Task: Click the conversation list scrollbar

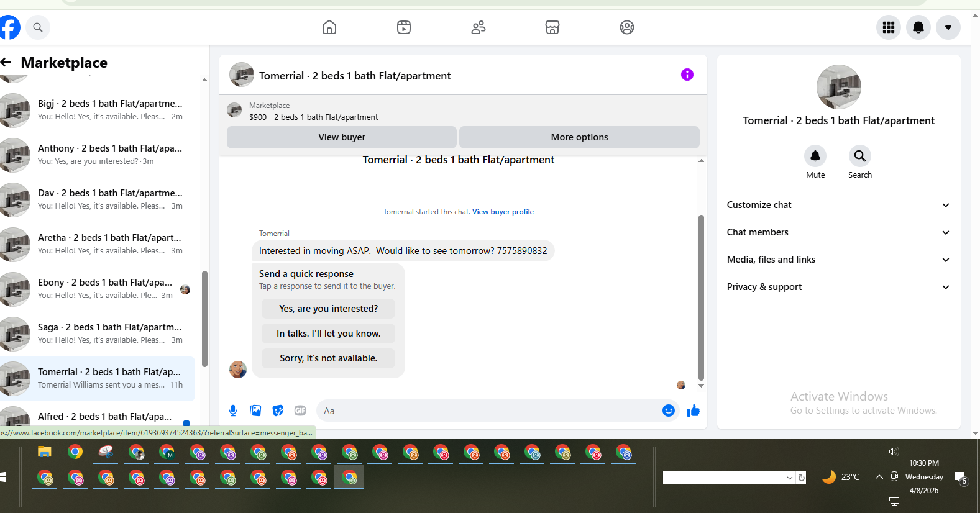Action: [204, 318]
